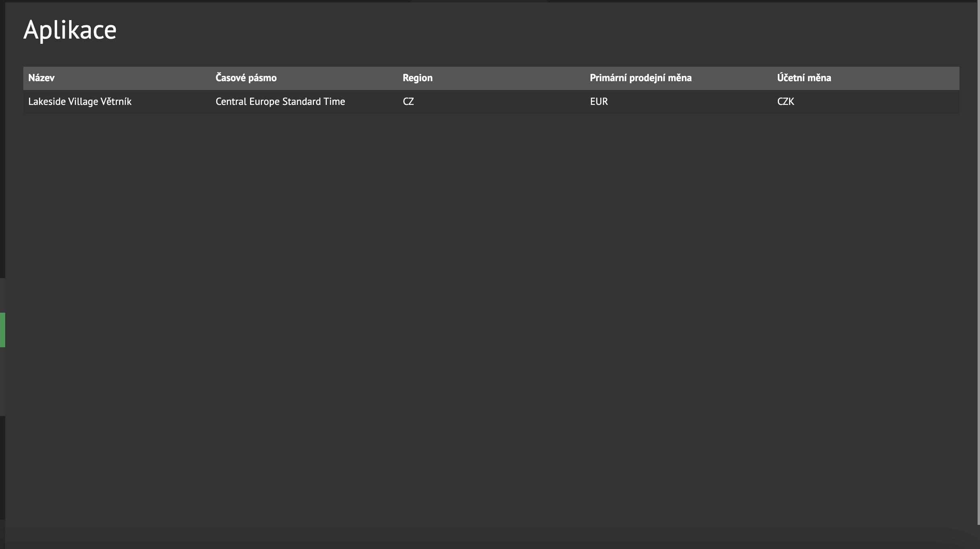The height and width of the screenshot is (549, 980).
Task: Select green highlighted sidebar item at left
Action: tap(2, 330)
